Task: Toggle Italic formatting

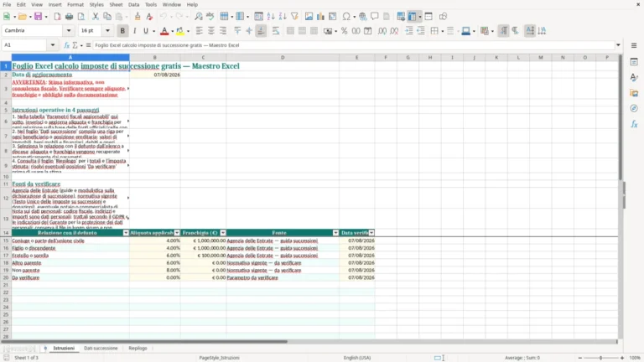Action: [134, 31]
